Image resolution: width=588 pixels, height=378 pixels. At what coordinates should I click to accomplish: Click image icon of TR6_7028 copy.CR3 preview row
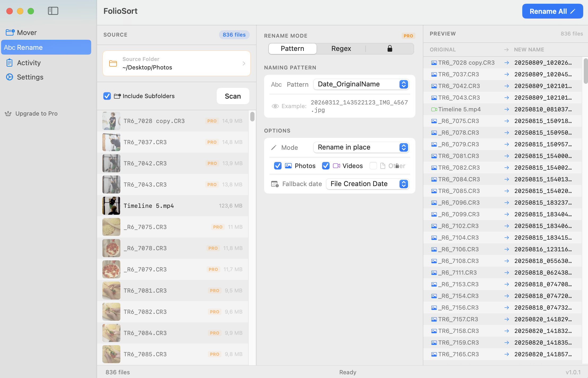click(434, 63)
